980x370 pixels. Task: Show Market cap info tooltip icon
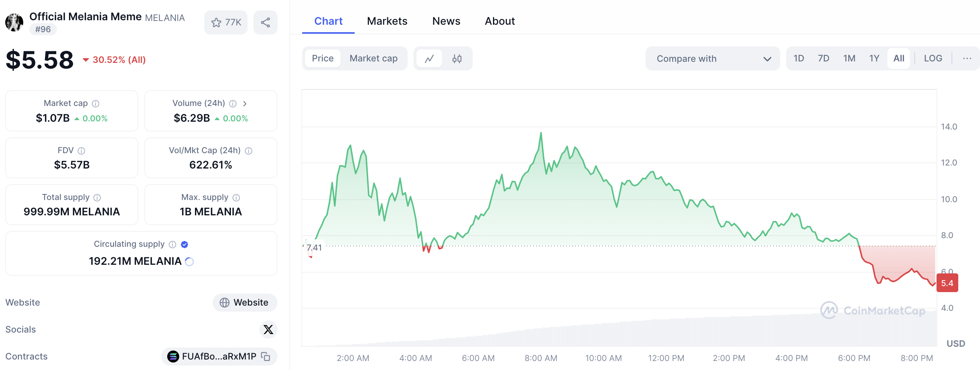tap(96, 104)
